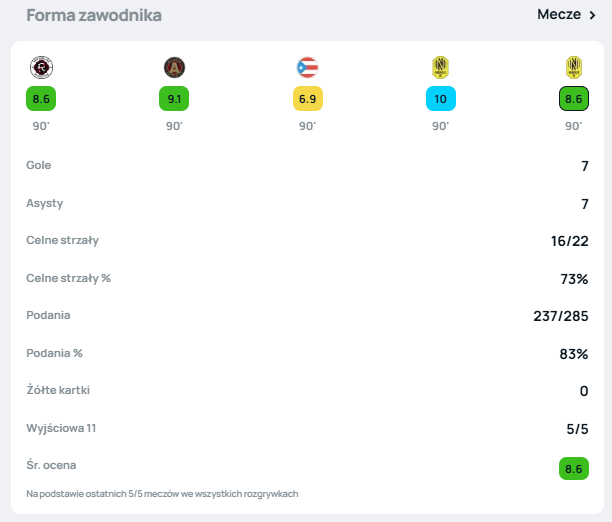612x522 pixels.
Task: Click the Puerto Rico flag icon
Action: (307, 67)
